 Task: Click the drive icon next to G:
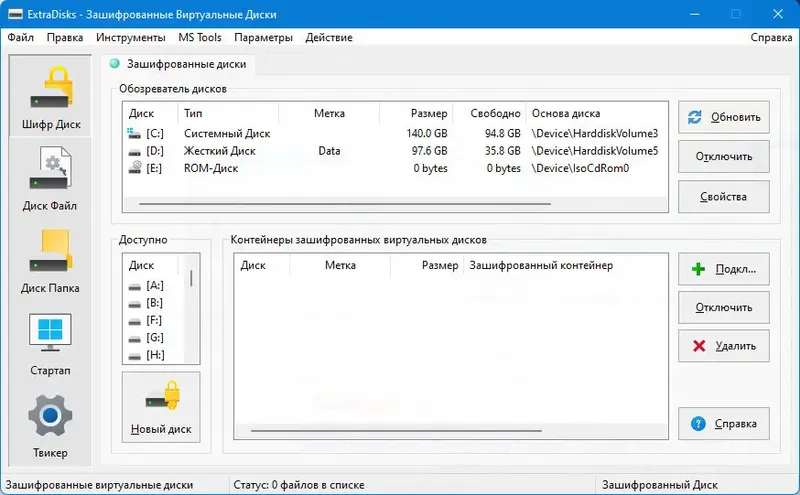[135, 339]
